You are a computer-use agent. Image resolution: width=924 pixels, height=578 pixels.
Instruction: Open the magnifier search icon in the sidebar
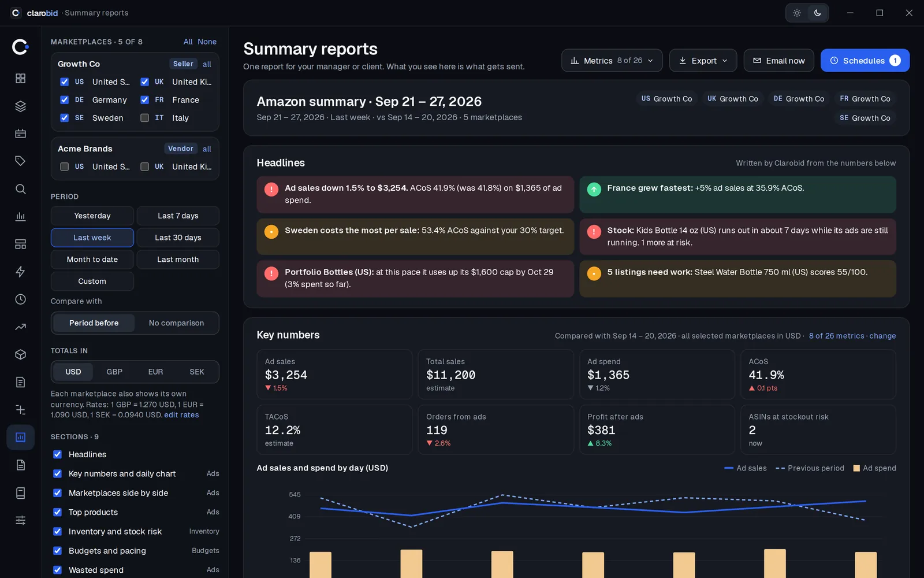(20, 189)
